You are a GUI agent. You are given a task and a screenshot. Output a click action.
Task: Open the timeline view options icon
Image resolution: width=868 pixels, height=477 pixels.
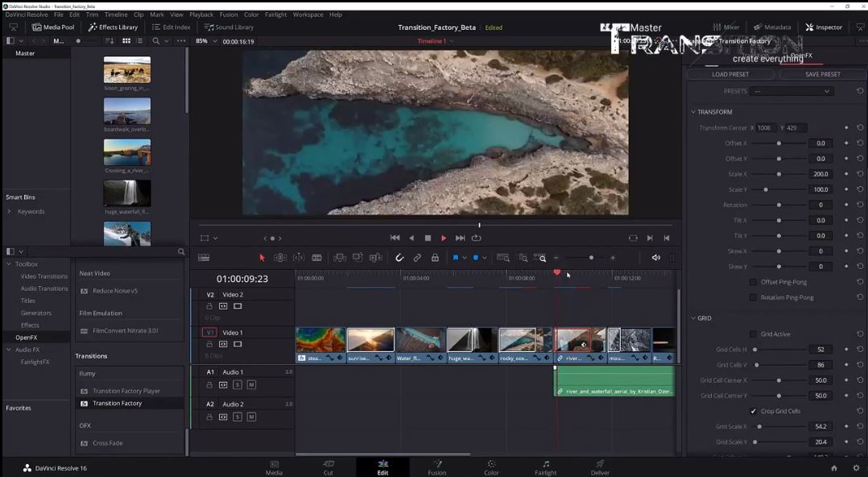click(x=204, y=258)
